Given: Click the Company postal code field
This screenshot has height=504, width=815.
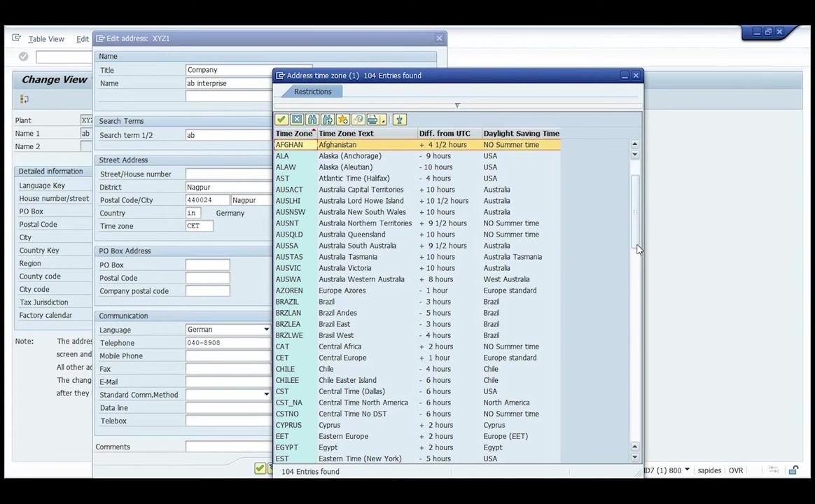Looking at the screenshot, I should pyautogui.click(x=207, y=291).
